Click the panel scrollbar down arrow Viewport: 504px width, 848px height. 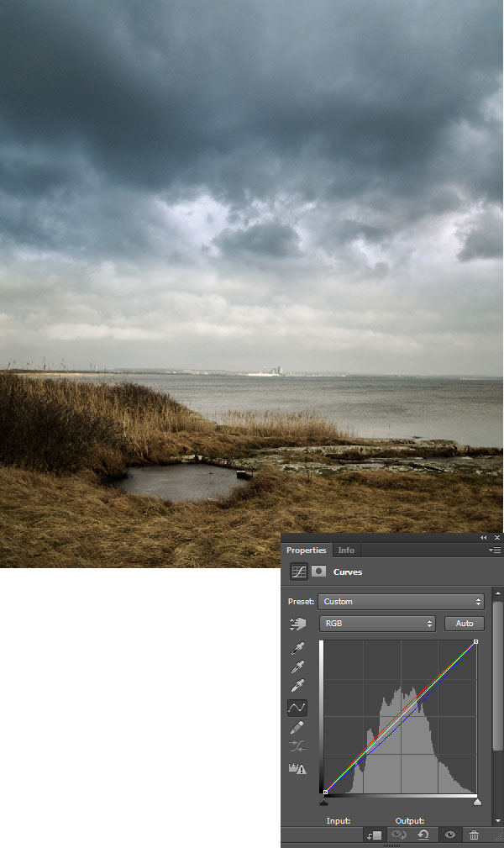coord(497,821)
